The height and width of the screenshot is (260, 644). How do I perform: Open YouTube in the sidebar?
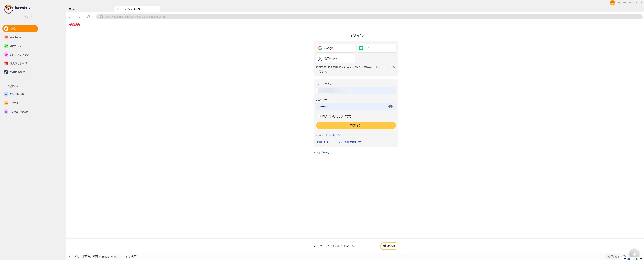(x=15, y=37)
